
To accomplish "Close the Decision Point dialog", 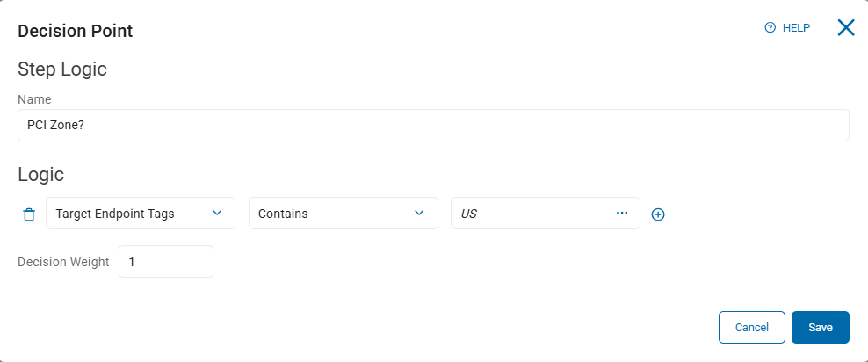I will point(846,28).
